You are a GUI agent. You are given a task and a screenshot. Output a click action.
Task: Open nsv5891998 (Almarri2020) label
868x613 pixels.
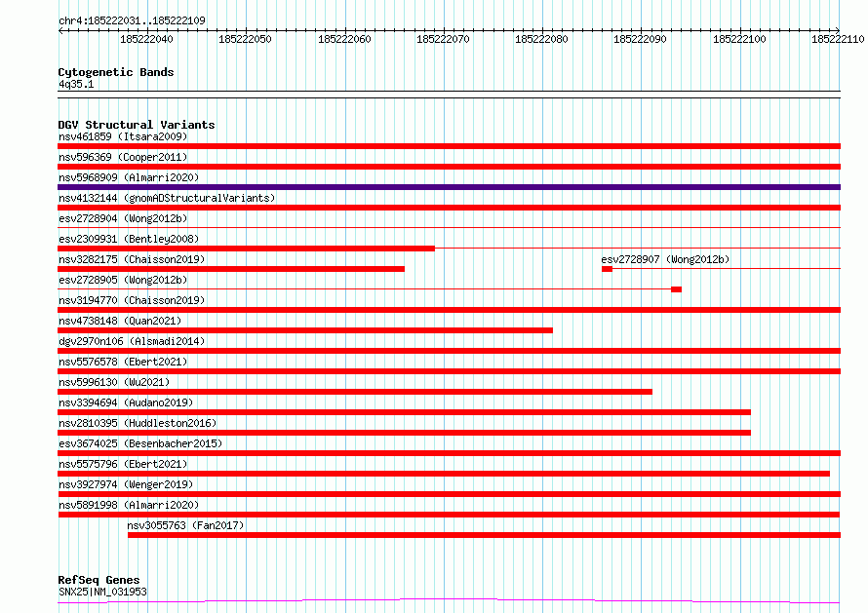129,505
